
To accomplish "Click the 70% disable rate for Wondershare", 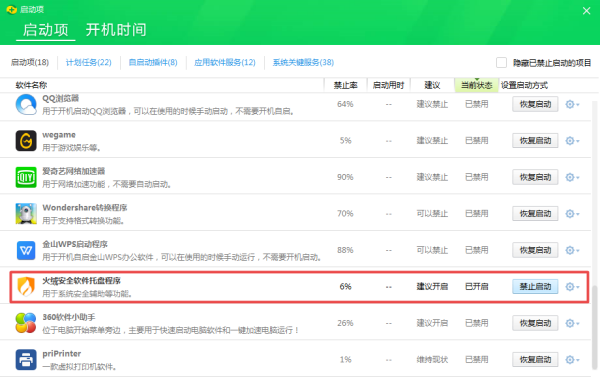I will tap(345, 213).
